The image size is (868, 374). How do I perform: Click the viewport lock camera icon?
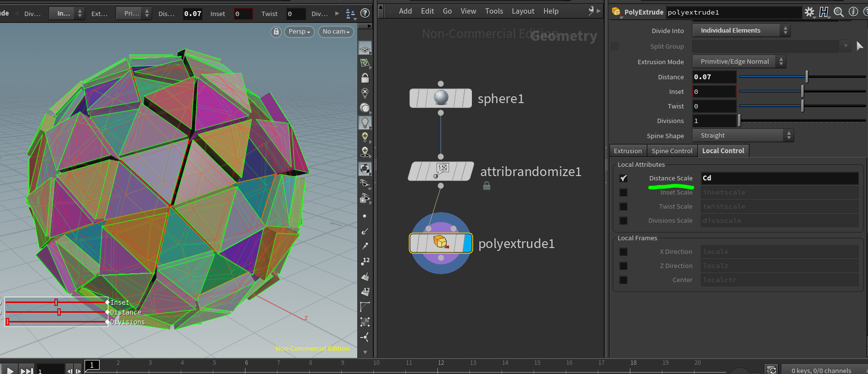point(276,32)
